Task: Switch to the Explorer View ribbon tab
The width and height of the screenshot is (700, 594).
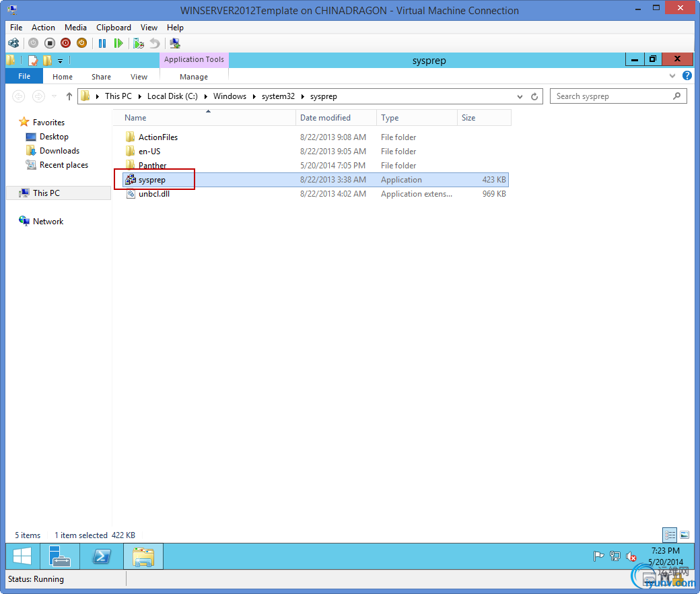Action: coord(139,77)
